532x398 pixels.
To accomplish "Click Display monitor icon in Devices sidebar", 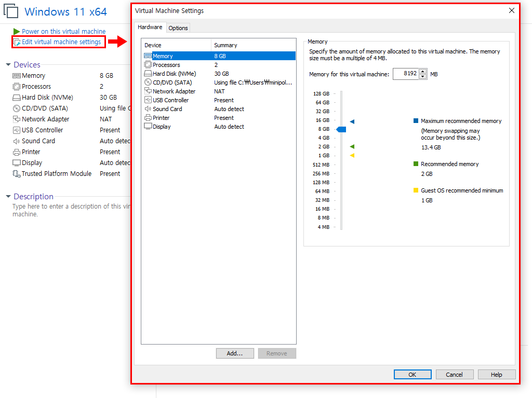I will click(16, 163).
